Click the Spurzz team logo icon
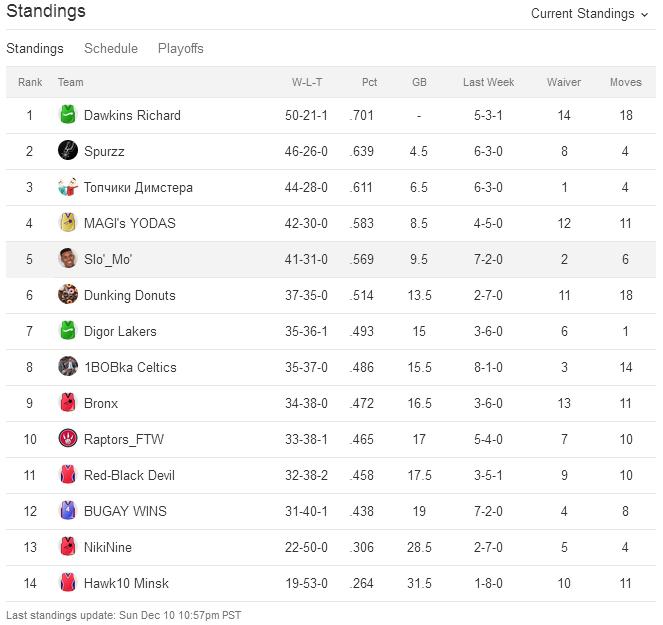Image resolution: width=663 pixels, height=625 pixels. coord(68,151)
